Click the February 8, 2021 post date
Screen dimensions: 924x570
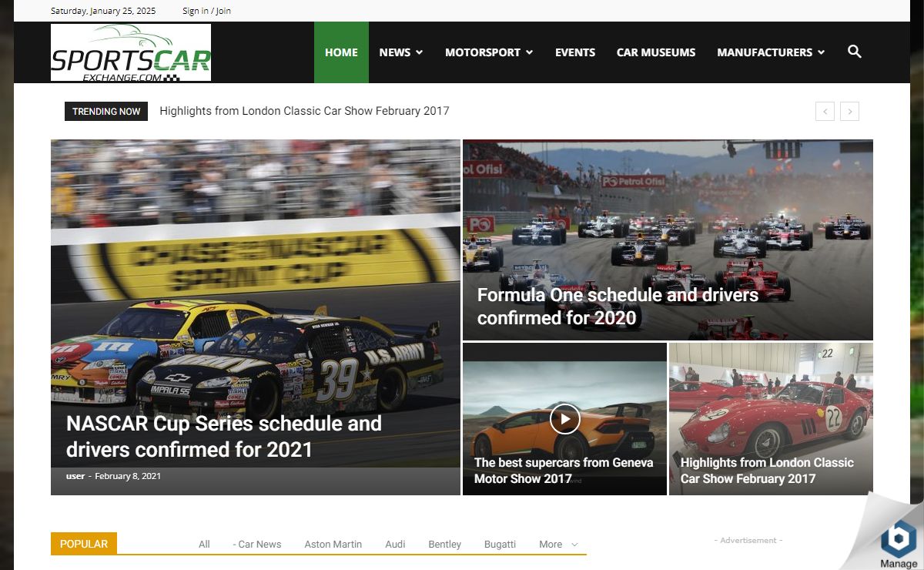pyautogui.click(x=128, y=476)
